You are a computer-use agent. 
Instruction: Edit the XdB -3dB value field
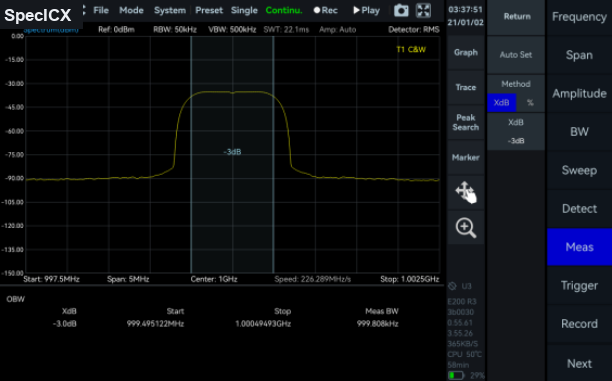point(516,132)
